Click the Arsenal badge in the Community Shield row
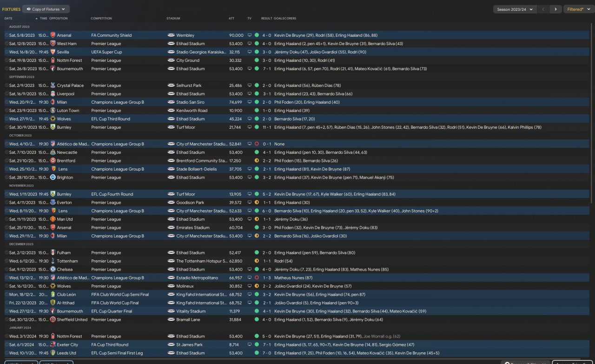595x364 pixels. [x=53, y=35]
